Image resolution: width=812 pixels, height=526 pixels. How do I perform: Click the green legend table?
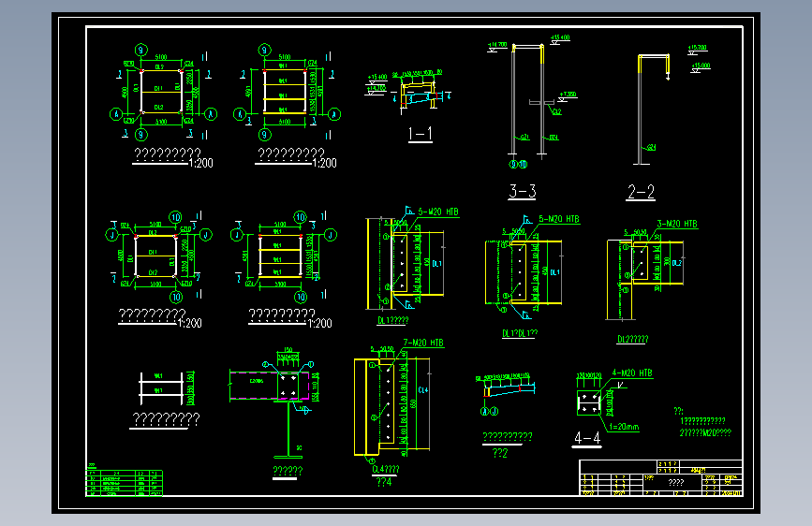click(x=124, y=483)
